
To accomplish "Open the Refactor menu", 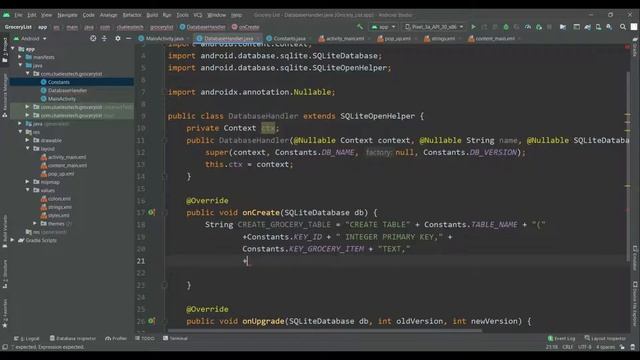I will pyautogui.click(x=132, y=15).
